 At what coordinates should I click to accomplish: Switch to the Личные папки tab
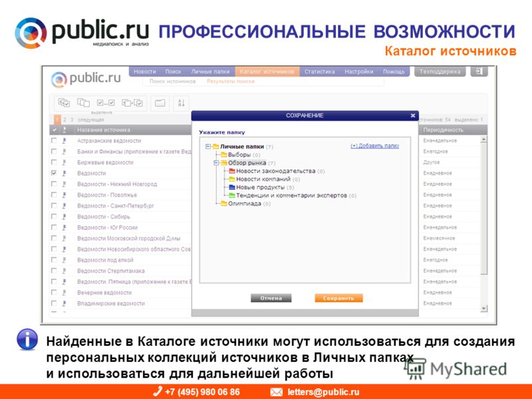click(x=210, y=72)
